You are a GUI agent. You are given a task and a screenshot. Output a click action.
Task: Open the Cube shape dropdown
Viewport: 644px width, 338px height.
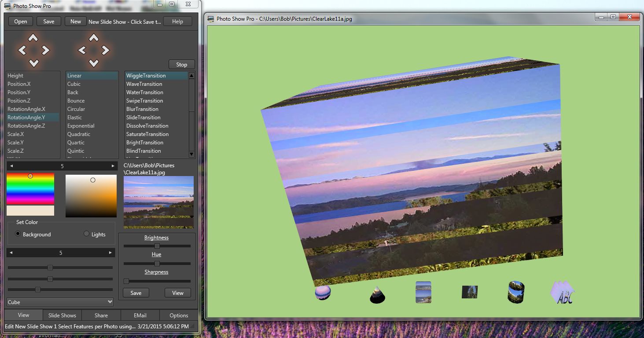pyautogui.click(x=60, y=302)
